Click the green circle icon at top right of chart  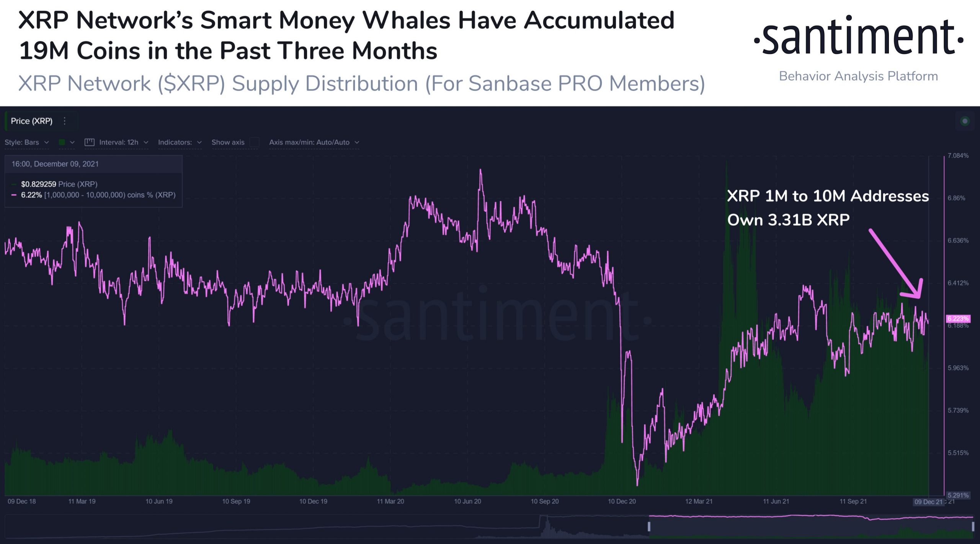click(965, 121)
